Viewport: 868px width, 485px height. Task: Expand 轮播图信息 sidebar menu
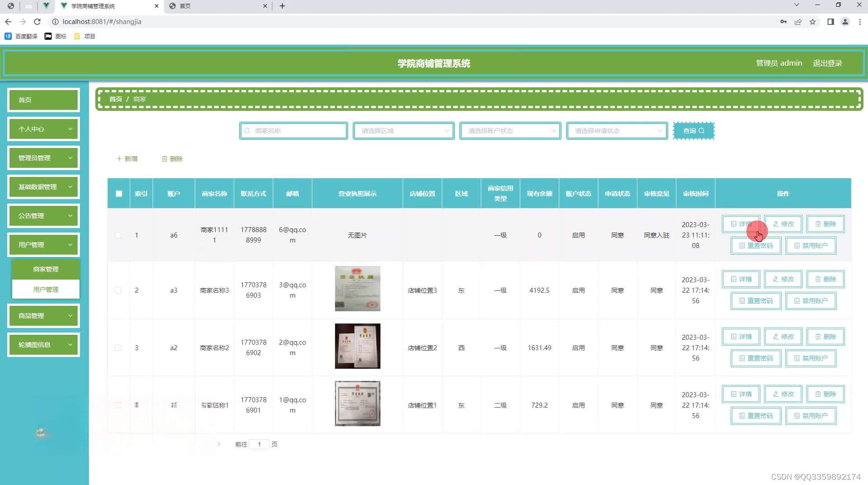[x=43, y=345]
